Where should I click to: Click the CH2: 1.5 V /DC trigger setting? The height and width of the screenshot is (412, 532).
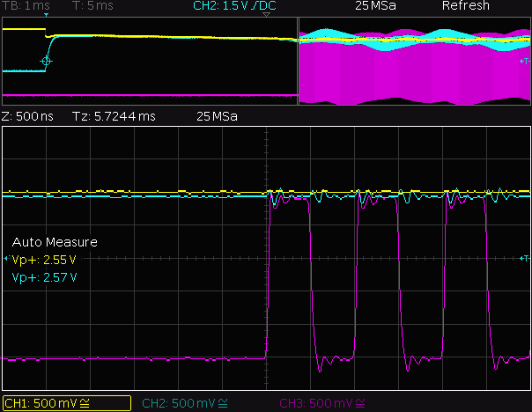click(x=234, y=5)
